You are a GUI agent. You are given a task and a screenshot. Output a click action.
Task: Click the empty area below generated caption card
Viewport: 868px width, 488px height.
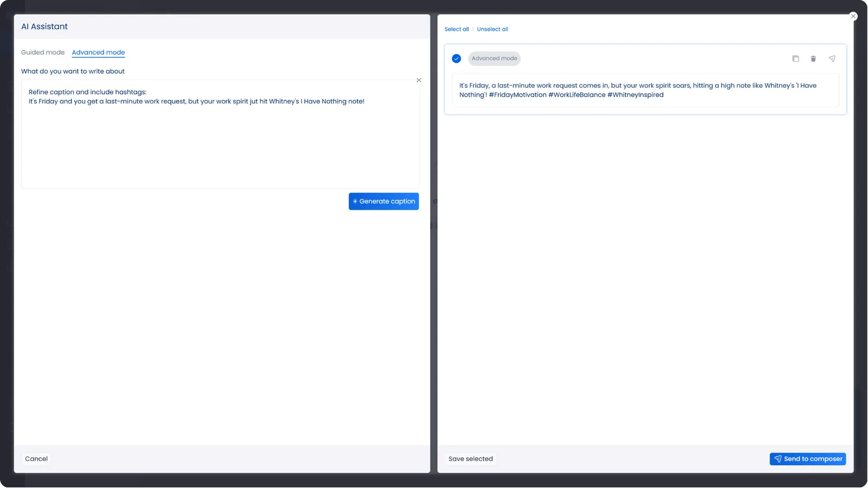645,271
